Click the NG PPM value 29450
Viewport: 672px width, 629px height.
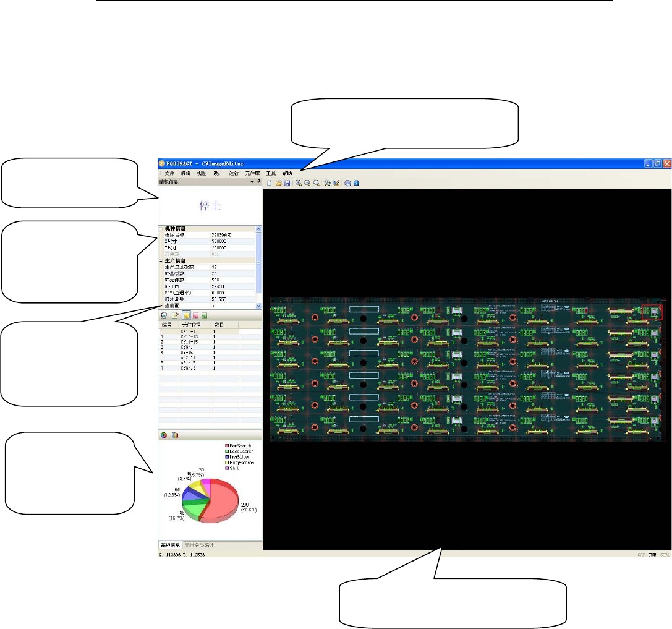pyautogui.click(x=218, y=286)
